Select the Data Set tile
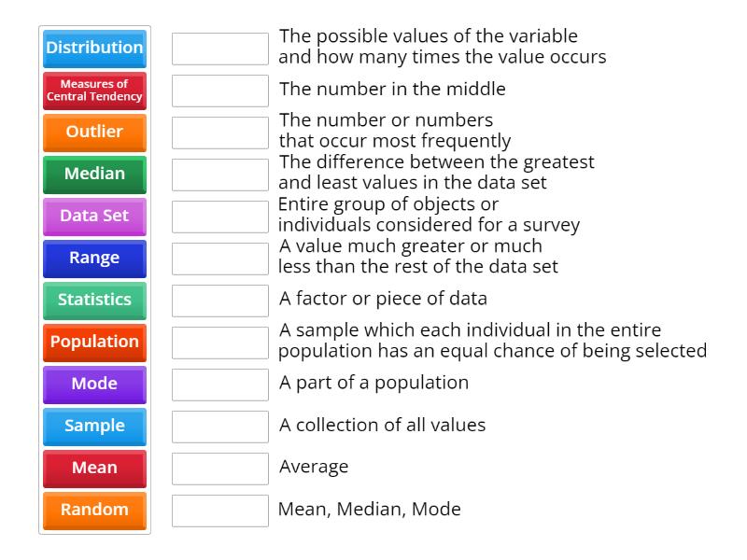747x560 pixels. [93, 217]
